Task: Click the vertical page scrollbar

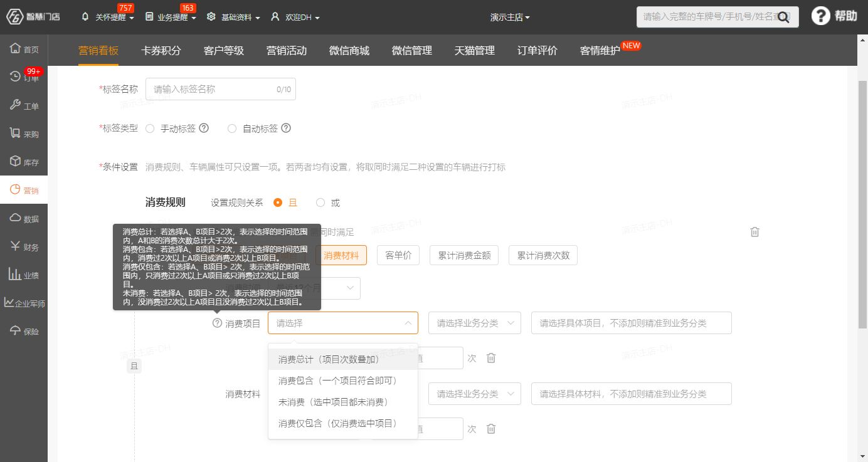Action: click(863, 206)
